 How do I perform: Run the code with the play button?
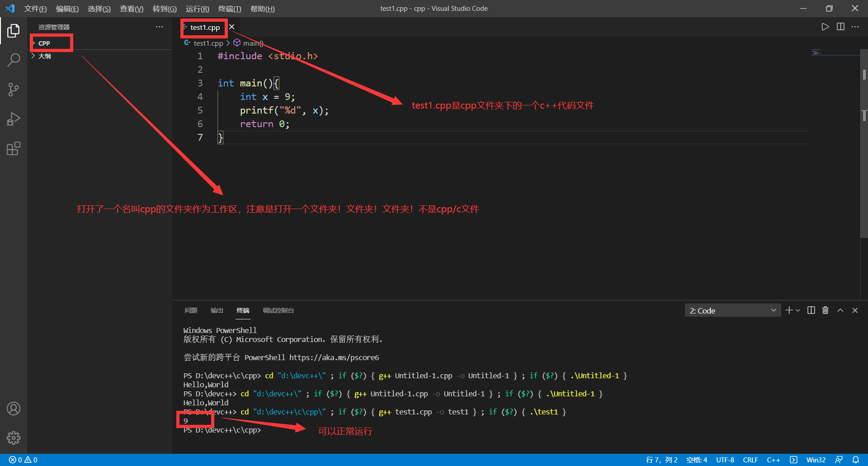pyautogui.click(x=825, y=26)
